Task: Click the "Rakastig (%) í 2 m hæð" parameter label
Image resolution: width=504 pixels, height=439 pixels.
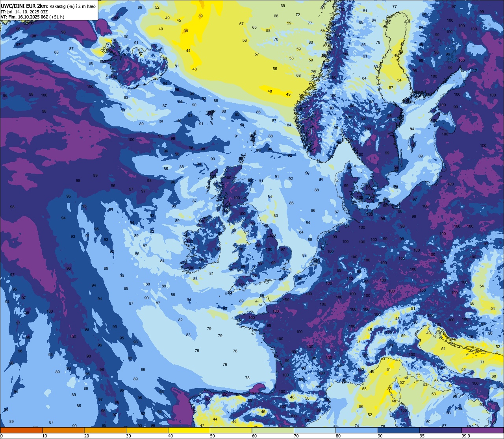Action: click(x=73, y=6)
